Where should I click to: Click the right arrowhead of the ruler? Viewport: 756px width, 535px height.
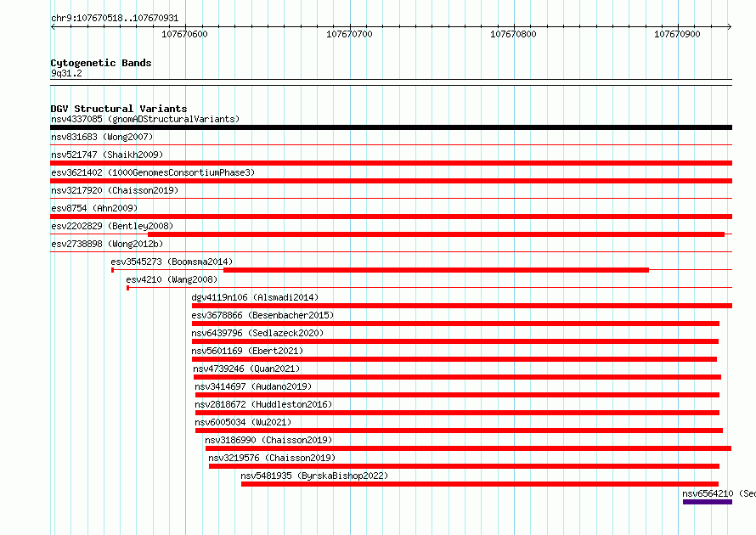[730, 26]
